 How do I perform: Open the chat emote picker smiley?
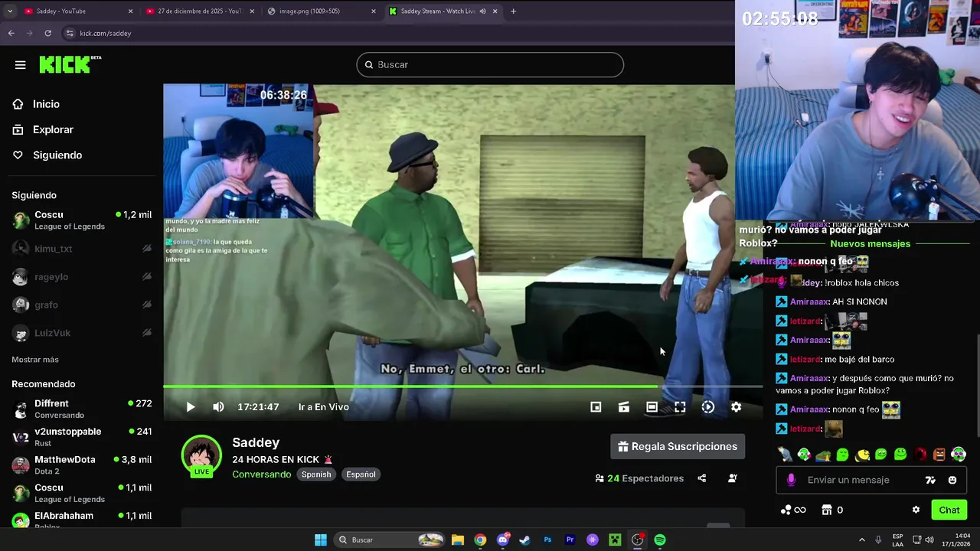click(x=952, y=480)
